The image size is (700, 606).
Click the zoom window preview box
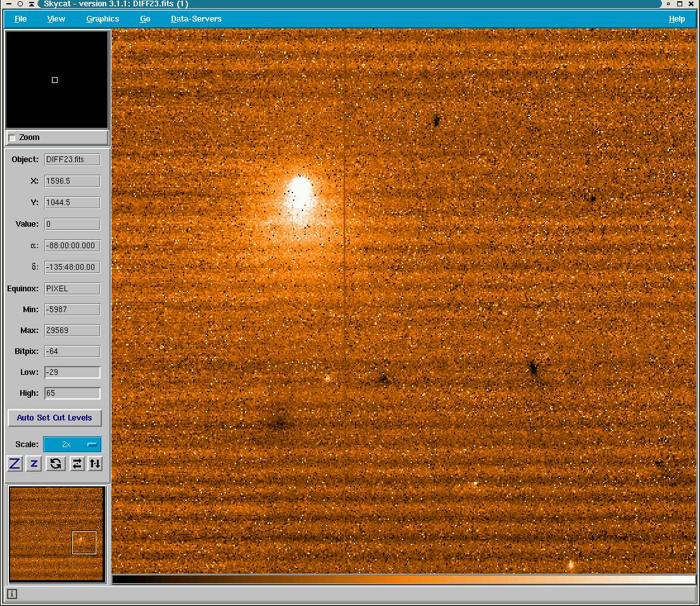(57, 80)
